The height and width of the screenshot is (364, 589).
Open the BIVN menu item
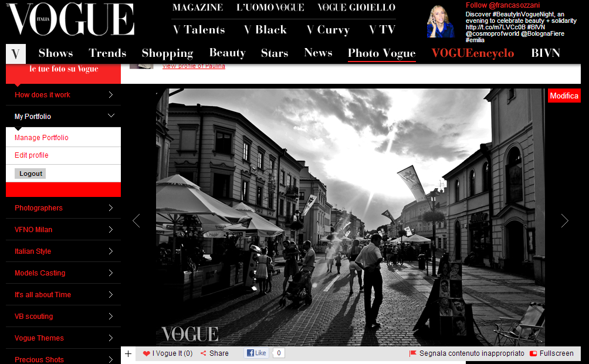(546, 53)
